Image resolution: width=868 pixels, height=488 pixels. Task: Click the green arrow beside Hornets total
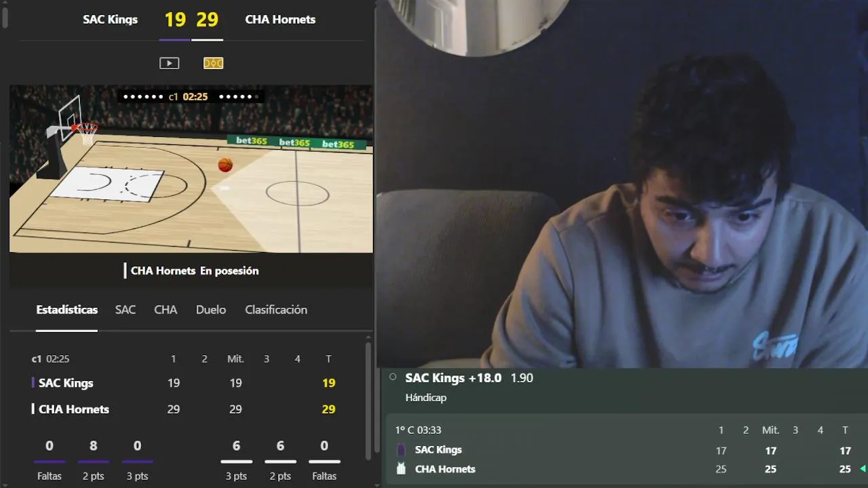pyautogui.click(x=863, y=469)
